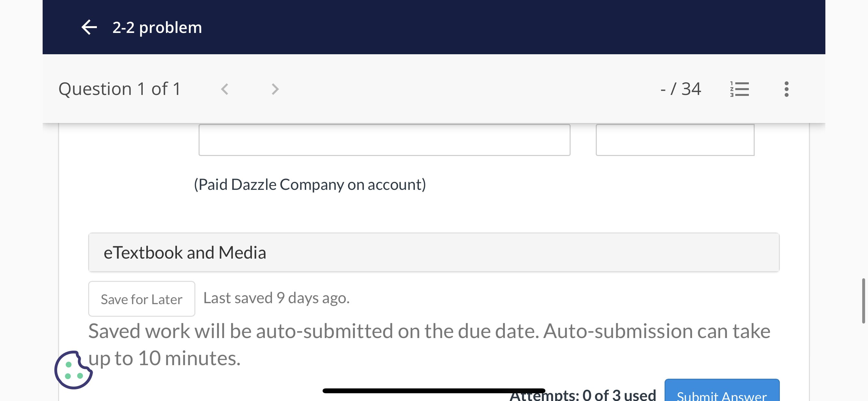Click the page scrollbar thumb

(863, 301)
